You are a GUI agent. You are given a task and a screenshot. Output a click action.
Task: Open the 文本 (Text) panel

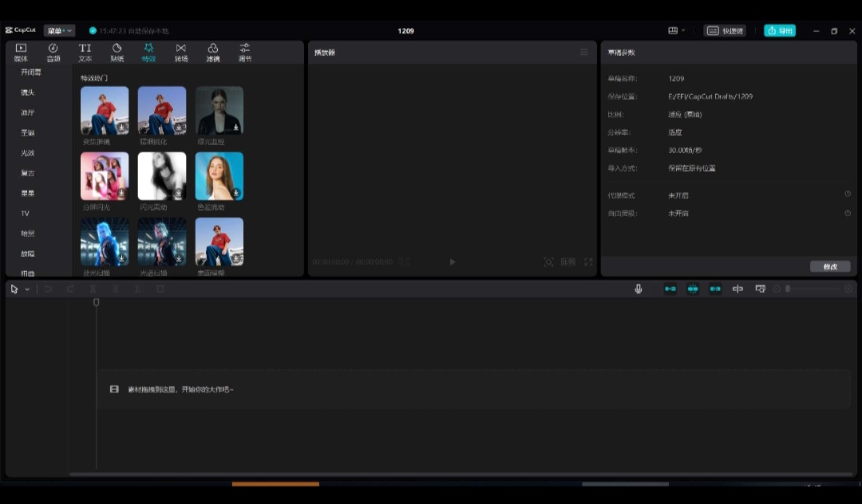click(x=85, y=53)
